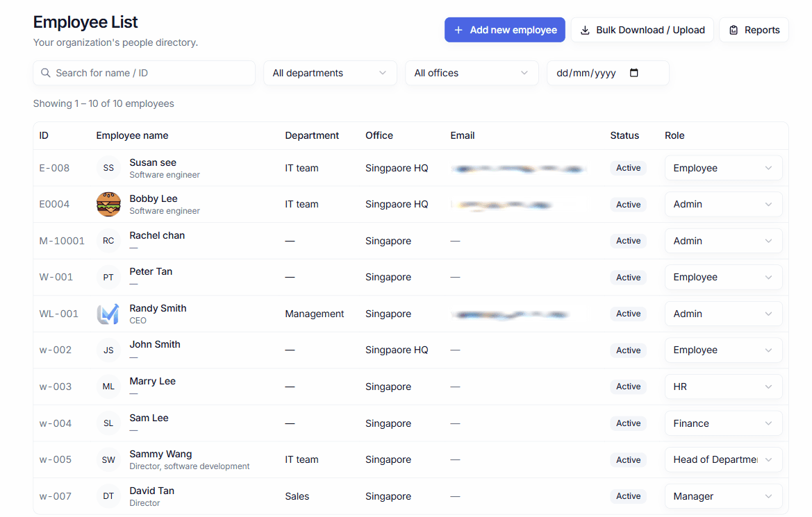Click Sam Lee's SL avatar
The width and height of the screenshot is (812, 517).
click(108, 423)
